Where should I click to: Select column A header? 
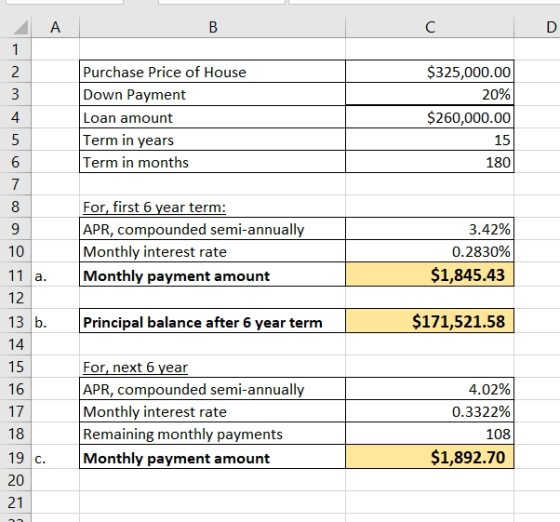click(x=55, y=27)
